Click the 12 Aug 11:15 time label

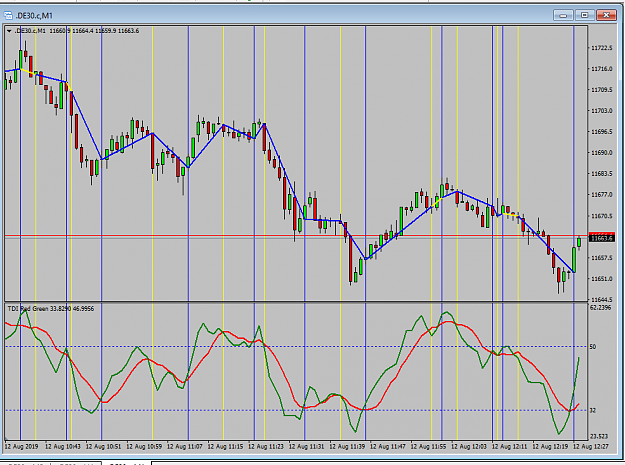(226, 447)
